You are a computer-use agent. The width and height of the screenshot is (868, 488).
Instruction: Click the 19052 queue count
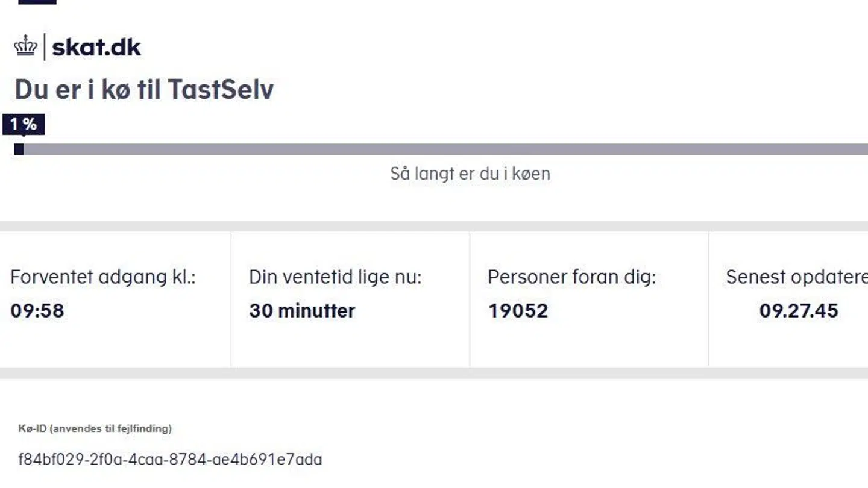tap(517, 311)
